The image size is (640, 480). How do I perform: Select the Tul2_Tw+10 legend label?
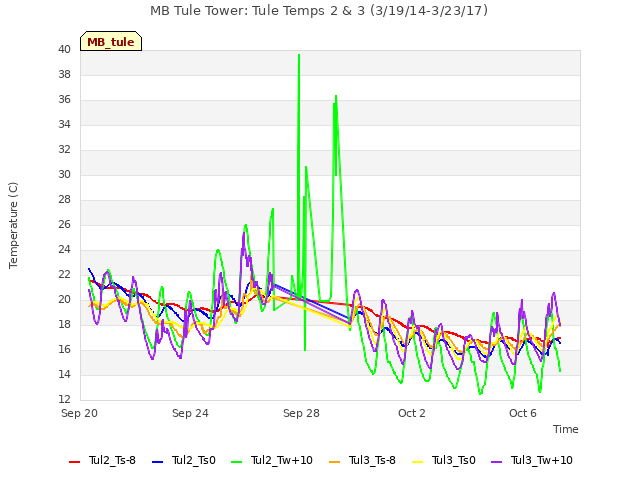[x=282, y=460]
